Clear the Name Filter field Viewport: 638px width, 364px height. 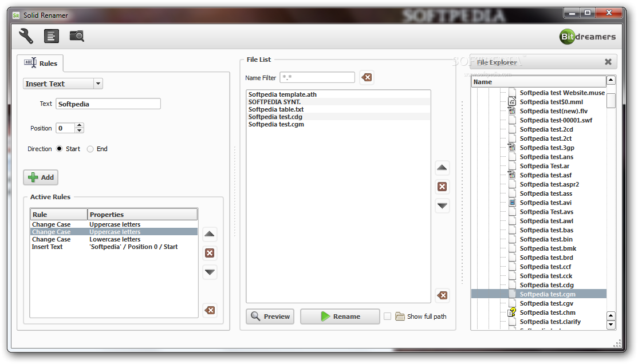tap(367, 77)
